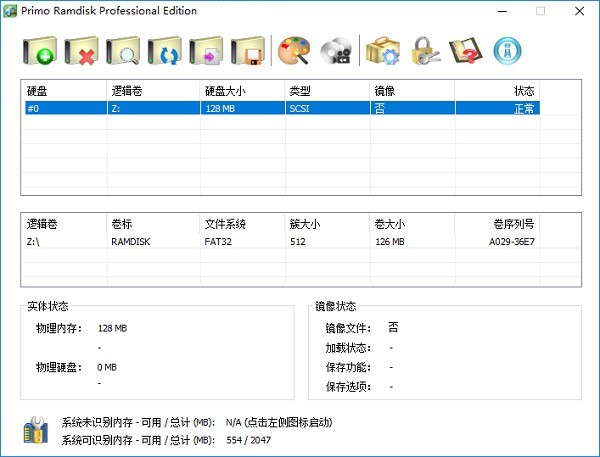Click the blue about information icon
This screenshot has width=600, height=457.
click(x=507, y=51)
